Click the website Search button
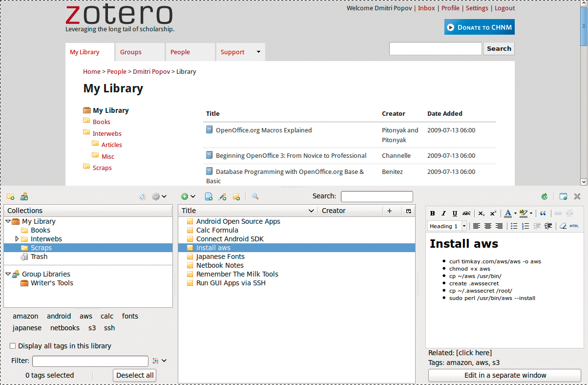Screen dimensions: 588x385 (499, 49)
